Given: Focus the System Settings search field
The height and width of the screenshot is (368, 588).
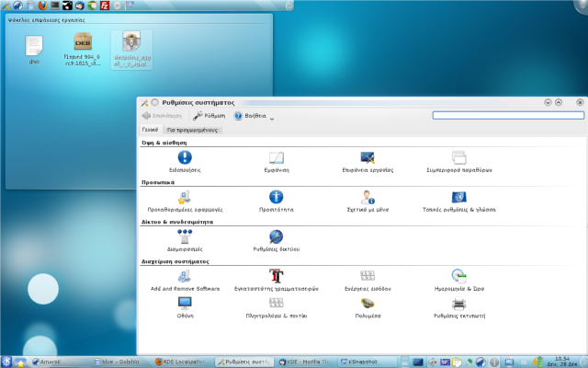Looking at the screenshot, I should (508, 115).
